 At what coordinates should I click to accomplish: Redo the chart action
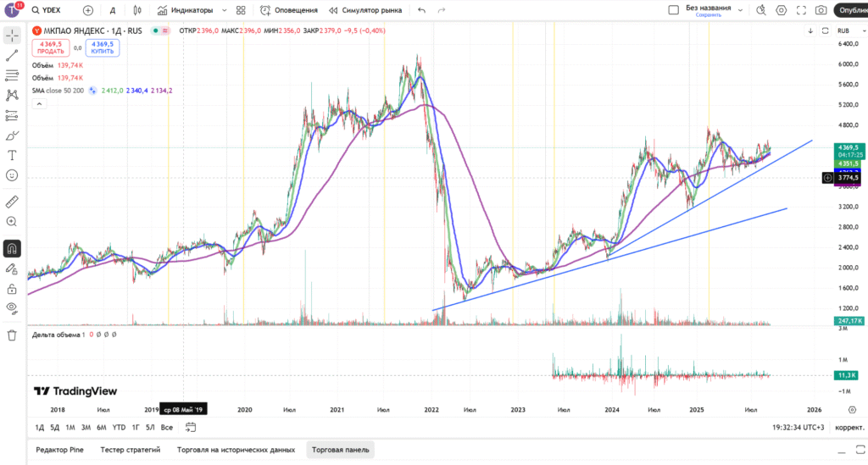tap(441, 10)
